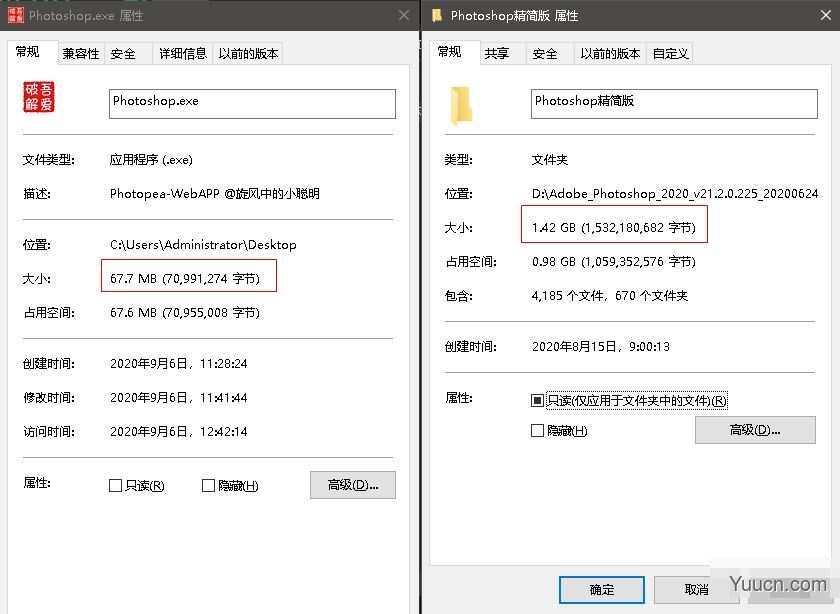840x614 pixels.
Task: Open 以前的版本 tab in Photoshop精简版 window
Action: [610, 54]
